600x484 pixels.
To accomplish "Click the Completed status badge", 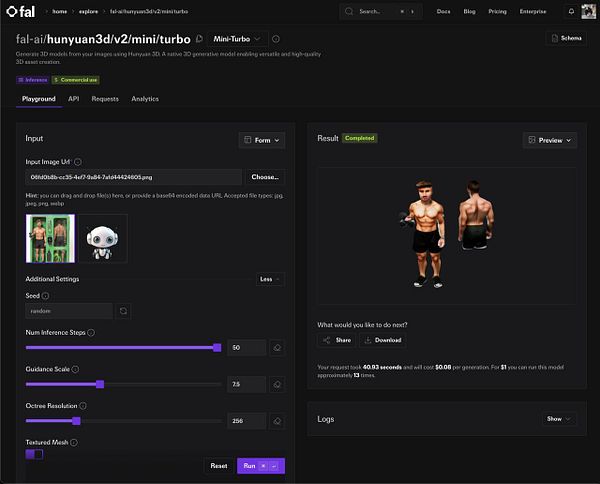I will pyautogui.click(x=359, y=138).
